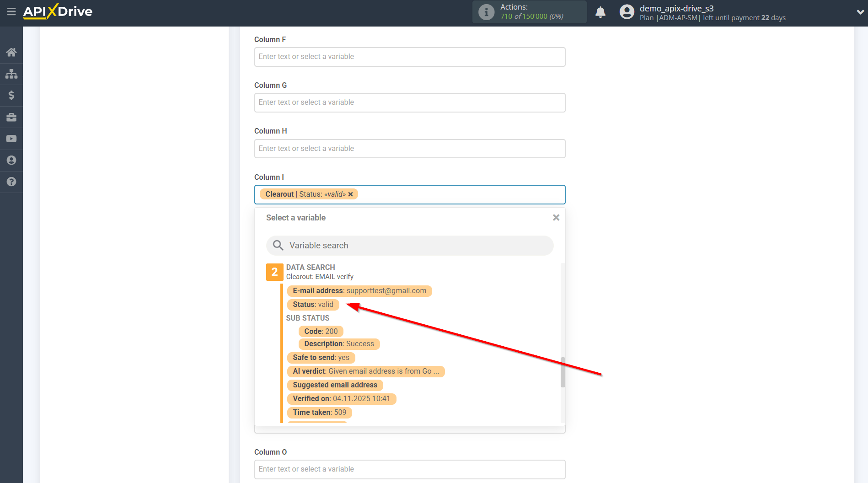The height and width of the screenshot is (483, 868).
Task: Open payments via the dollar sidebar icon
Action: click(11, 95)
